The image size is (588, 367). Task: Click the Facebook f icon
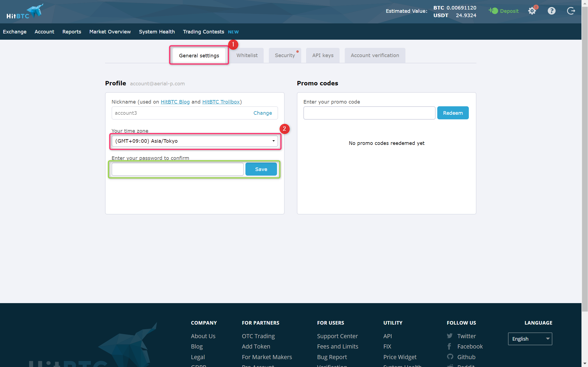pyautogui.click(x=449, y=346)
